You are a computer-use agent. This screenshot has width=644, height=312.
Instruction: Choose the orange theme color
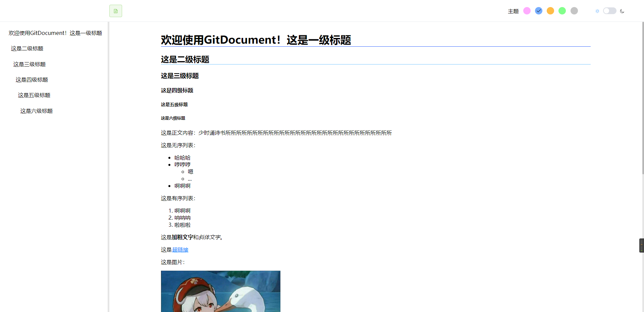(550, 11)
